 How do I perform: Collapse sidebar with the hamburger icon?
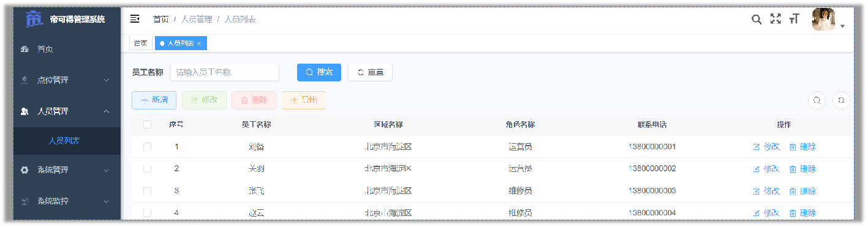[x=135, y=19]
